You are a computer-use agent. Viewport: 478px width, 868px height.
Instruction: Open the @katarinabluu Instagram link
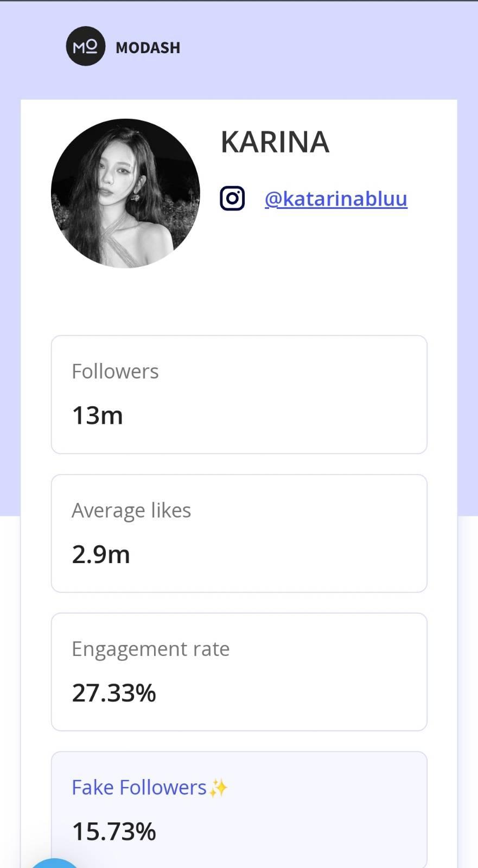click(336, 199)
